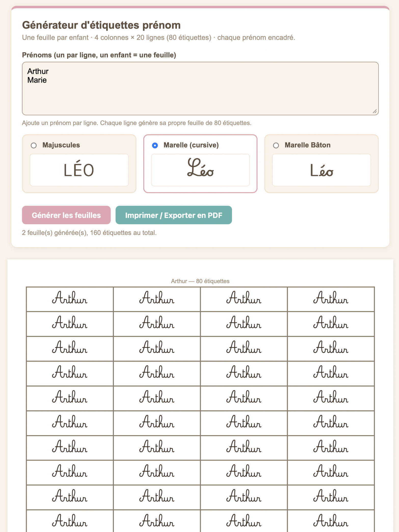The width and height of the screenshot is (399, 532).
Task: Click the Marelle Bâton option label
Action: (x=308, y=145)
